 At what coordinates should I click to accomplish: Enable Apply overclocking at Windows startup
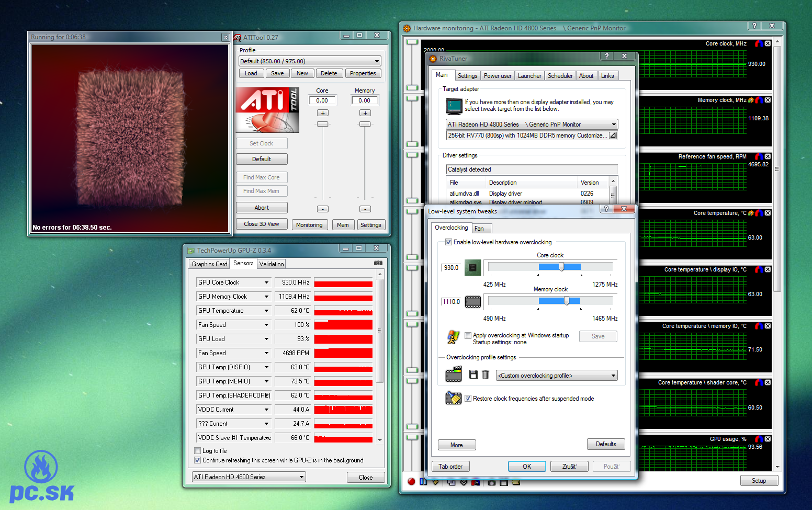[468, 336]
